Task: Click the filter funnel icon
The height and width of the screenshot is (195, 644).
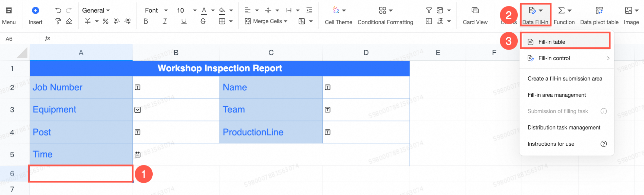Action: click(429, 10)
